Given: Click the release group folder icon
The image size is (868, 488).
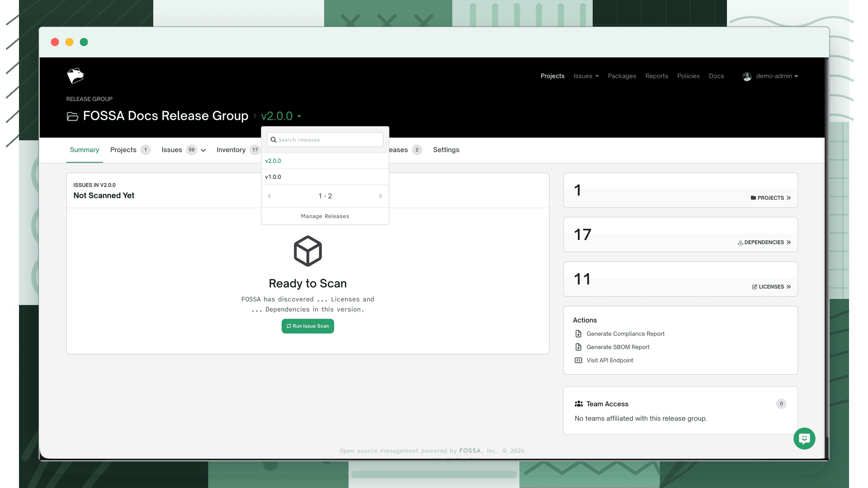Looking at the screenshot, I should pos(72,117).
